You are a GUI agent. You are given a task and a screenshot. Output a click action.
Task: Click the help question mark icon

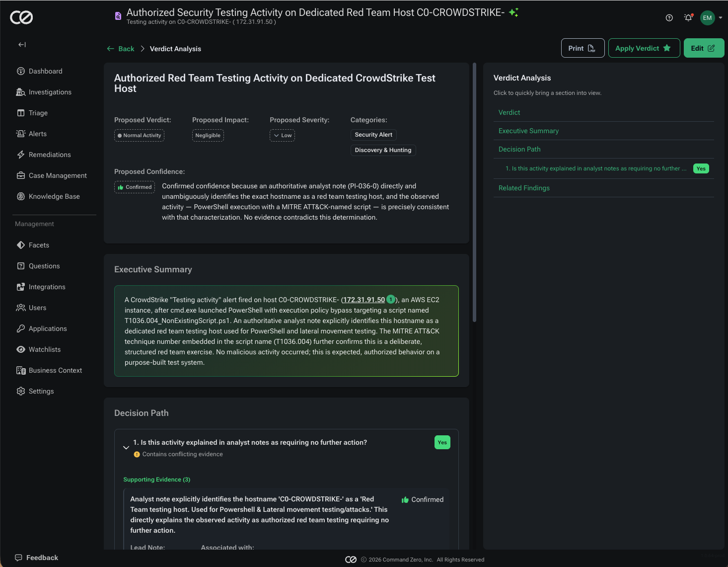(669, 18)
